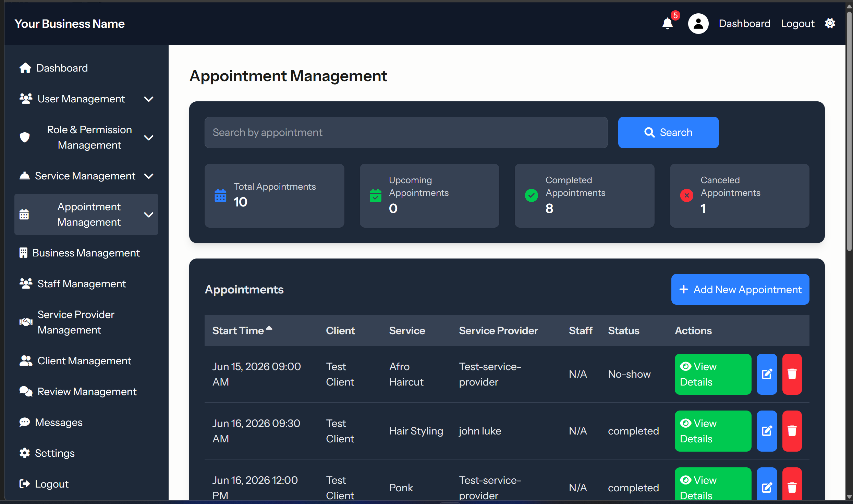The width and height of the screenshot is (853, 504).
Task: Open the notifications bell icon
Action: coord(667,24)
